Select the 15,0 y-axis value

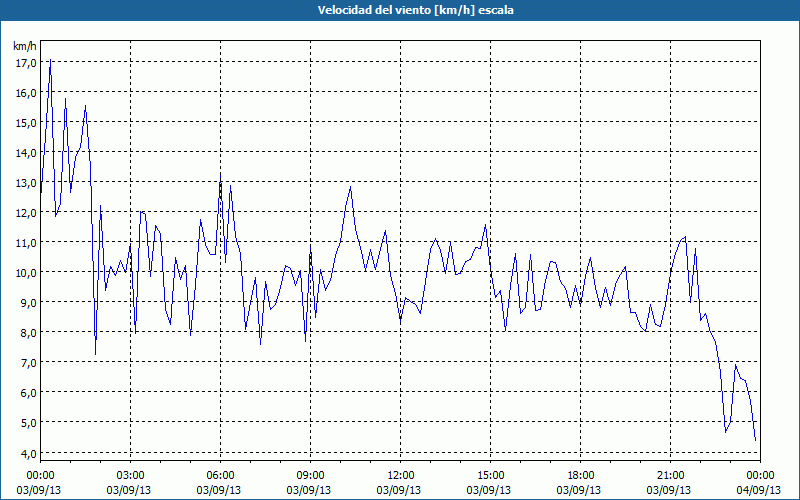coord(26,123)
